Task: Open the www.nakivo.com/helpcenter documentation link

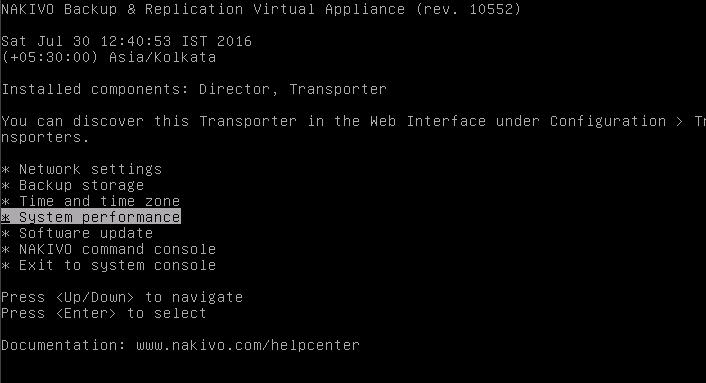Action: coord(248,345)
